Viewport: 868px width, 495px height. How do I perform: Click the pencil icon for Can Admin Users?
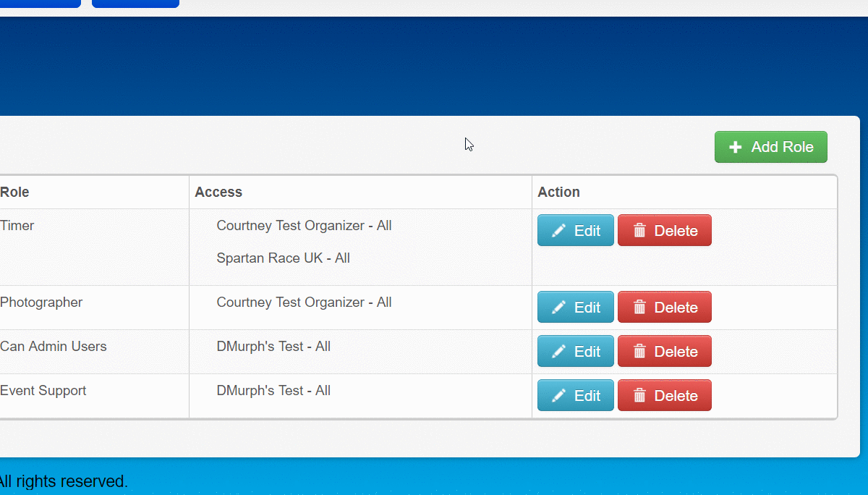(x=558, y=352)
